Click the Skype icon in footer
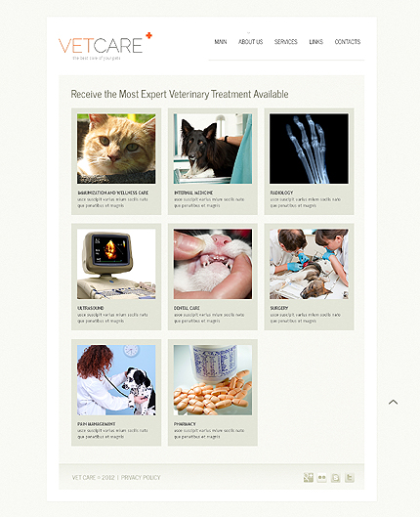 (x=336, y=478)
